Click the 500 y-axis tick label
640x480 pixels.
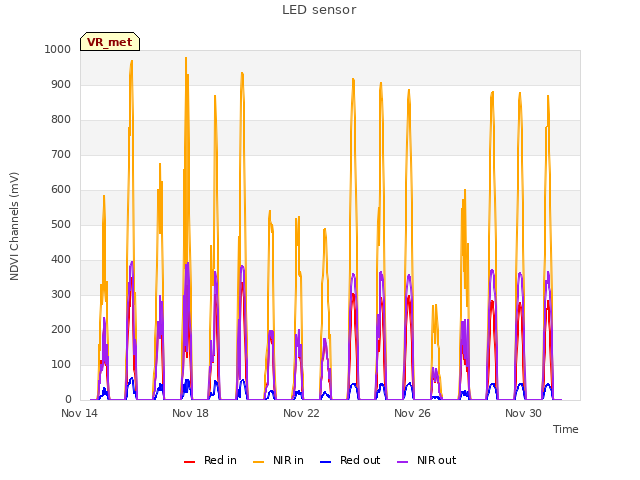(61, 224)
